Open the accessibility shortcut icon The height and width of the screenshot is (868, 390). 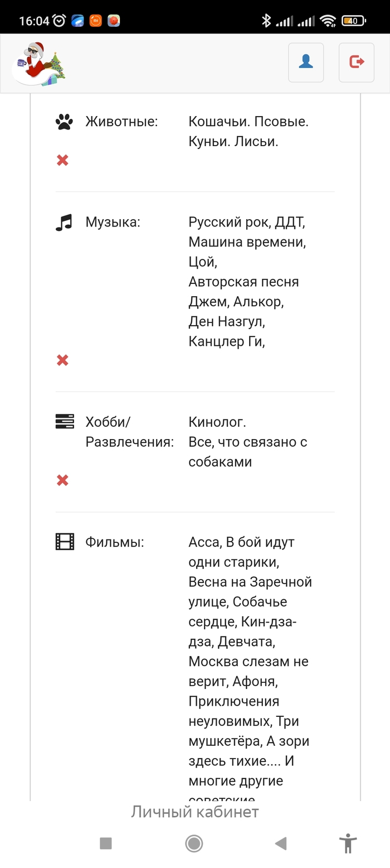tap(348, 843)
